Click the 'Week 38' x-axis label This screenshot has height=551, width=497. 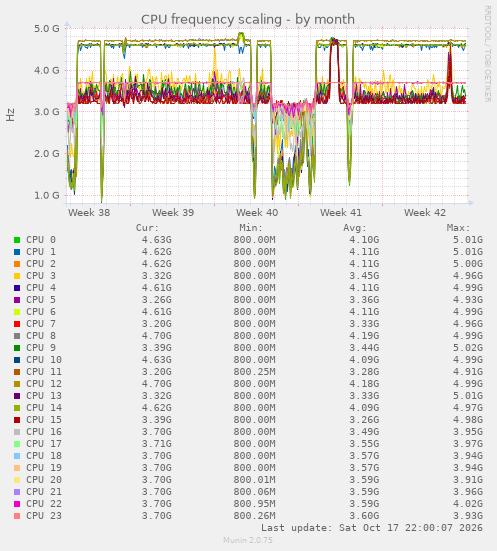click(89, 213)
